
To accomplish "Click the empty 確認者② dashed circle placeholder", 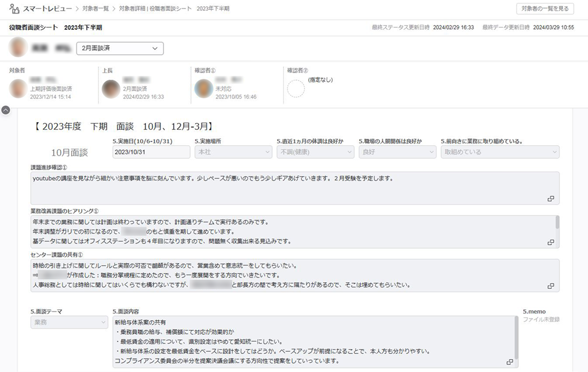I will click(295, 89).
